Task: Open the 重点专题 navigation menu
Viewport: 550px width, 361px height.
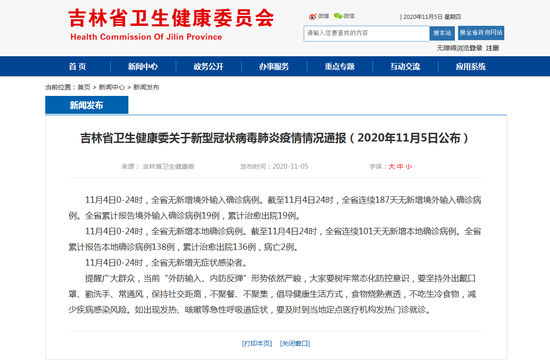Action: [340, 66]
